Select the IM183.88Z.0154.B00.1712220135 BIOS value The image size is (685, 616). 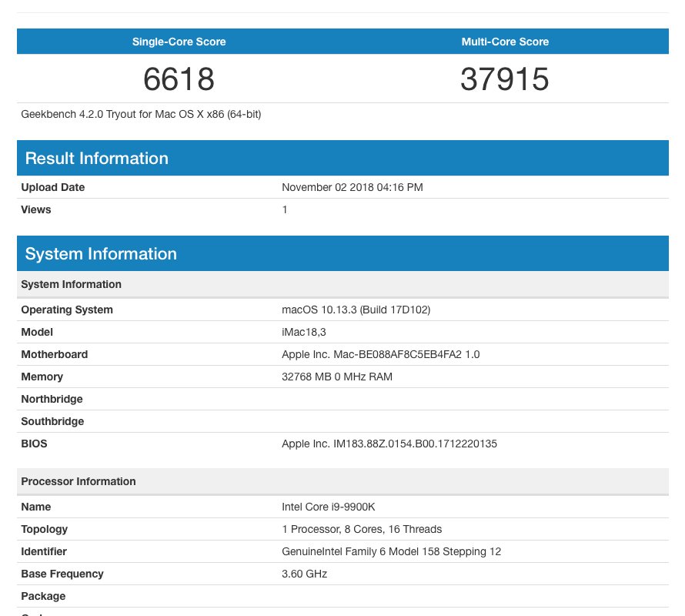389,444
